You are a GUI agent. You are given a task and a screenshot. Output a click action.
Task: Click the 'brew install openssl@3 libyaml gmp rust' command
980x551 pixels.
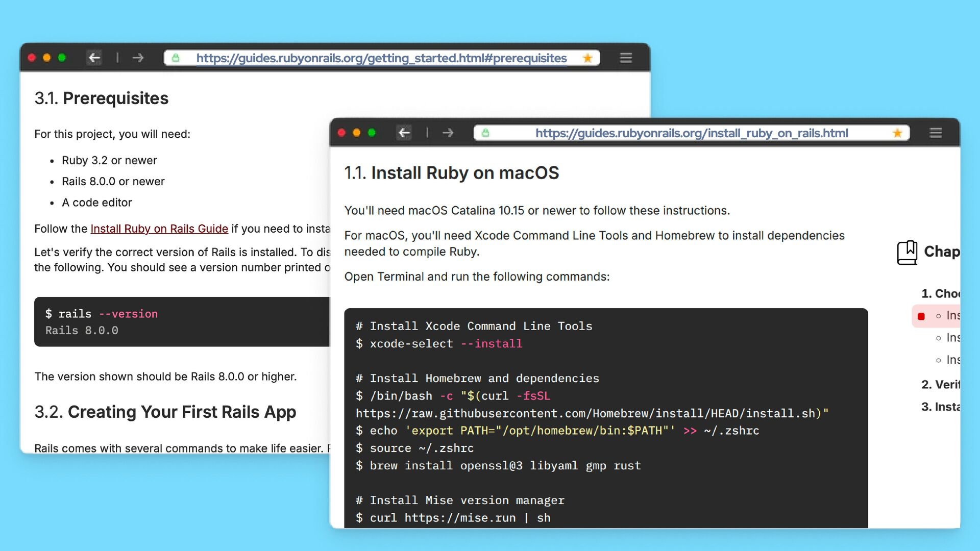pos(498,465)
